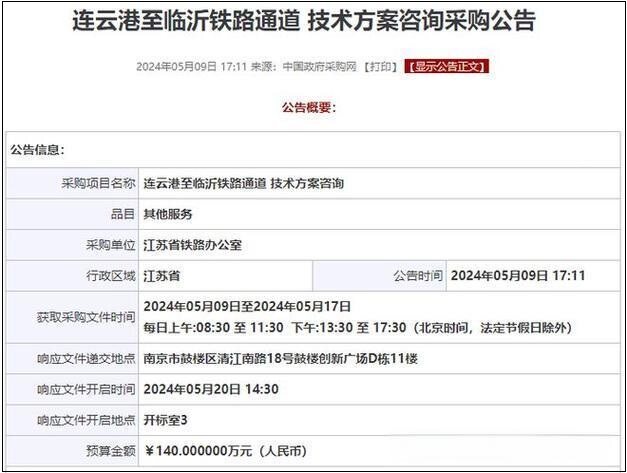Click the 打印 print link

click(x=380, y=67)
